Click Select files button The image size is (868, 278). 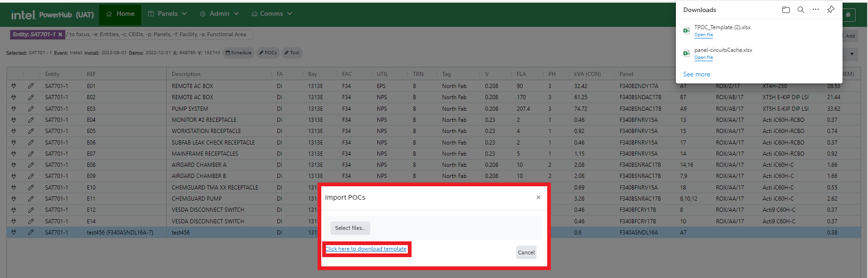(350, 228)
